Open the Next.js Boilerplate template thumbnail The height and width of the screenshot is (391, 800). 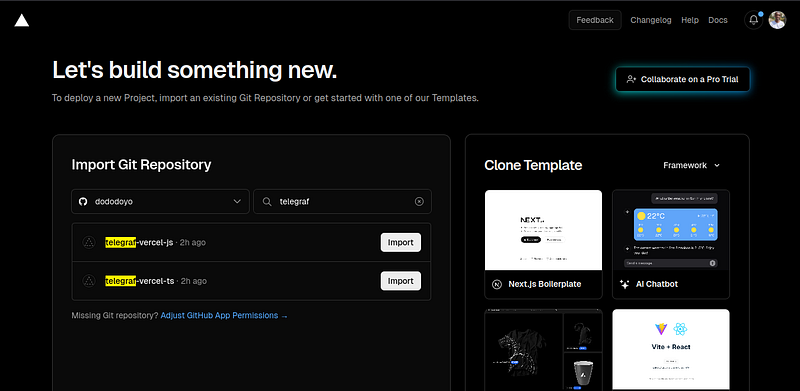pyautogui.click(x=543, y=230)
